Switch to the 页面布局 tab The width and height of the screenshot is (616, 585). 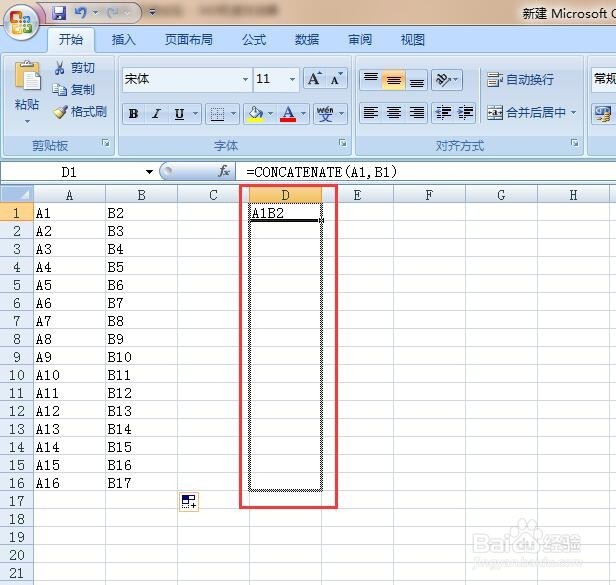(x=189, y=40)
